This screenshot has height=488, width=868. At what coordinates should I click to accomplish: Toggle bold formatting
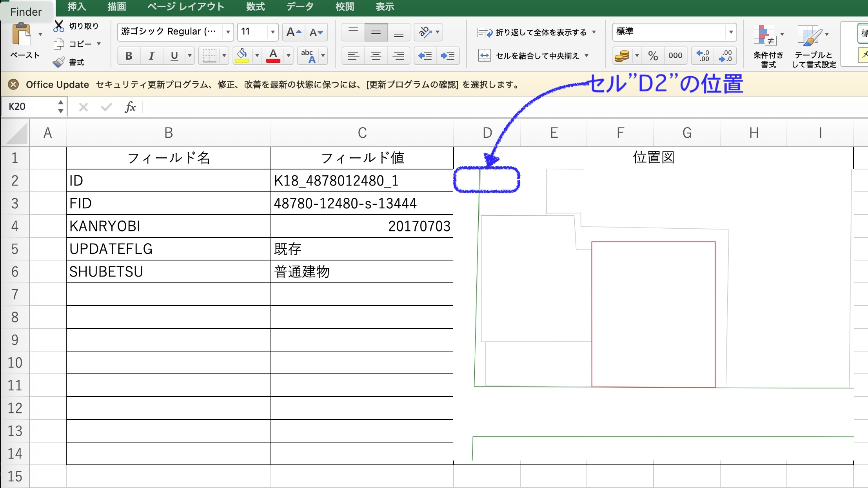(x=129, y=56)
